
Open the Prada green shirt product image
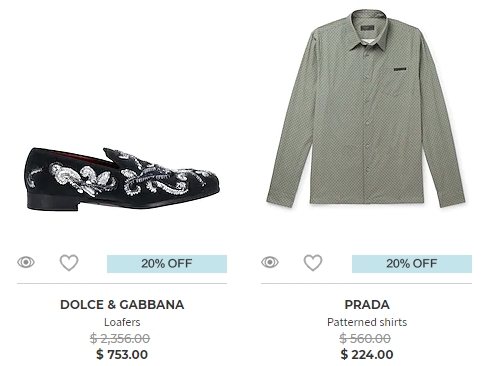click(366, 109)
